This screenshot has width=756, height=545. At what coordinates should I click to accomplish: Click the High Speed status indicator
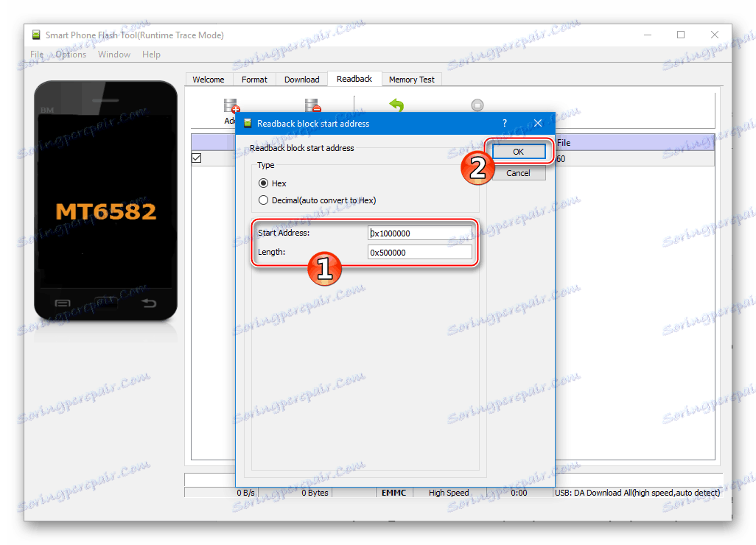[449, 493]
